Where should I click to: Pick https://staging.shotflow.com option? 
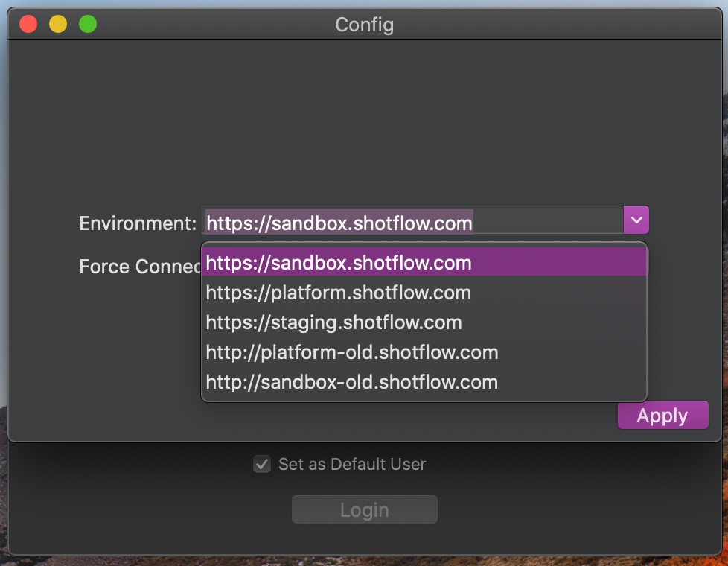424,322
